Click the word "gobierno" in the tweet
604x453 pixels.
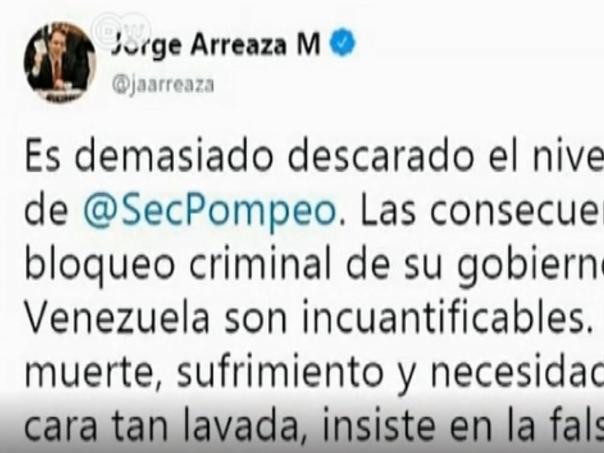tap(530, 267)
